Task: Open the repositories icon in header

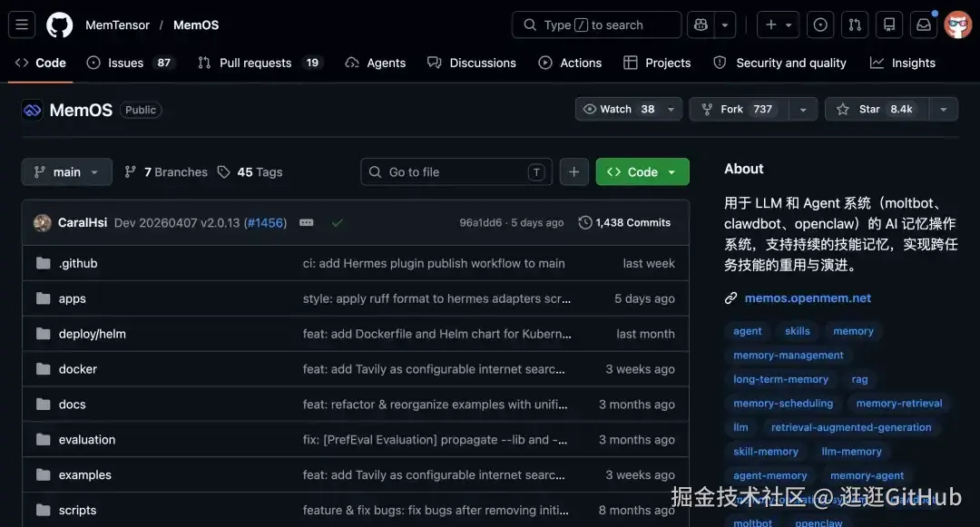Action: point(888,25)
